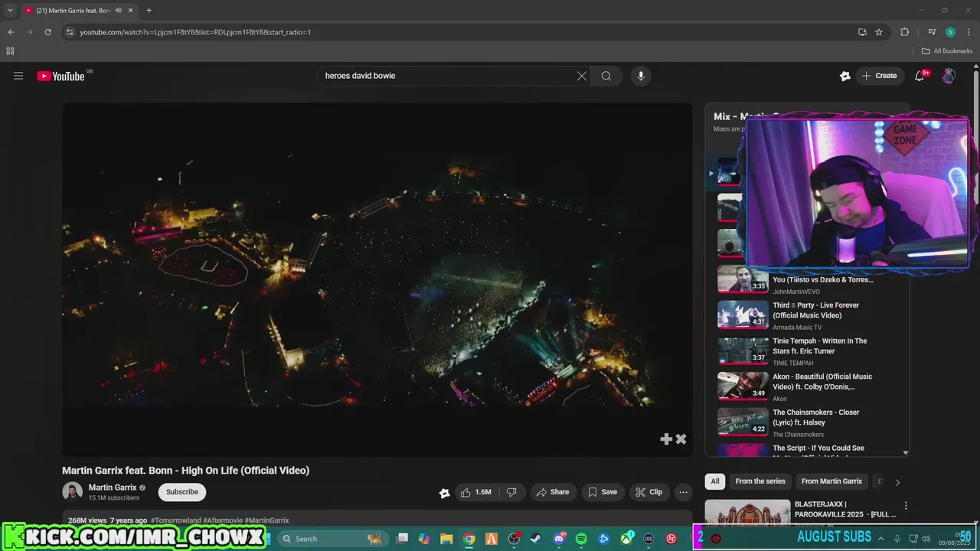Open the Martin Garrix channel name link
This screenshot has width=980, height=551.
click(113, 487)
